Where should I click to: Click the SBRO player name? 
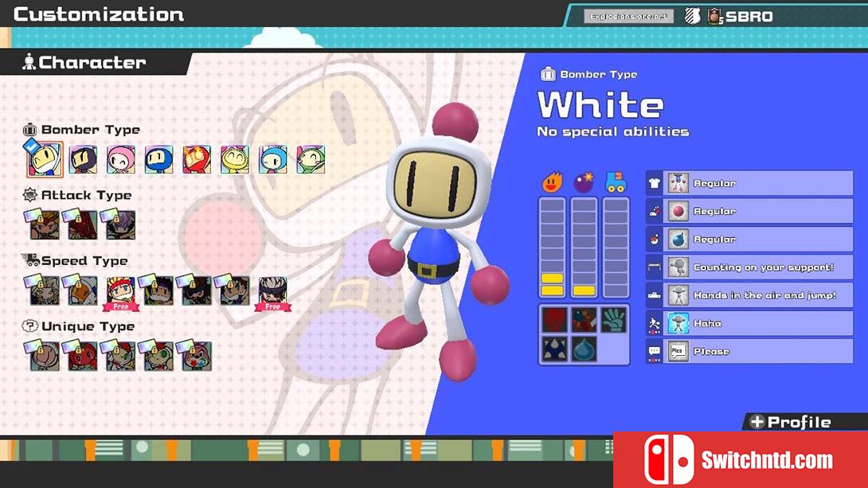749,17
